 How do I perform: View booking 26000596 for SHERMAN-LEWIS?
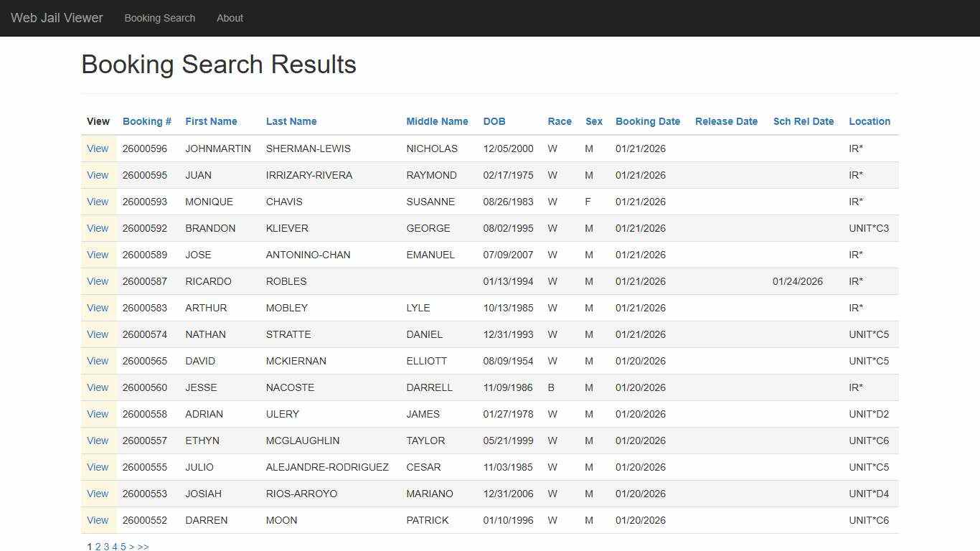(x=98, y=149)
